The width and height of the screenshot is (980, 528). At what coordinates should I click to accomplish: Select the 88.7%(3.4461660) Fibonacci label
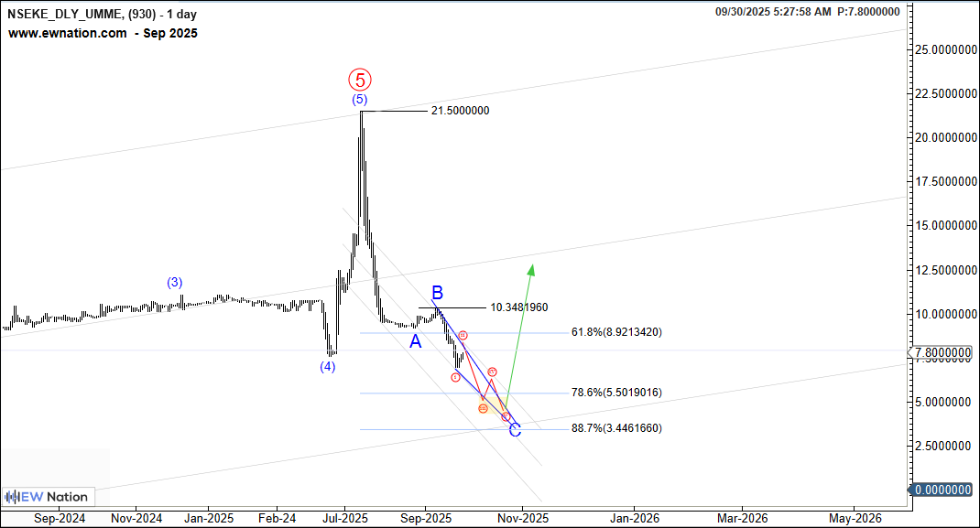615,428
